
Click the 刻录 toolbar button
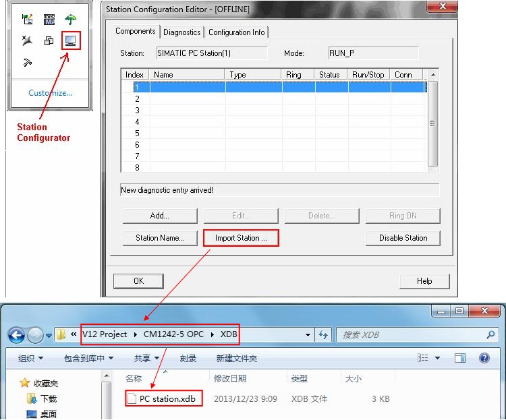[x=188, y=359]
